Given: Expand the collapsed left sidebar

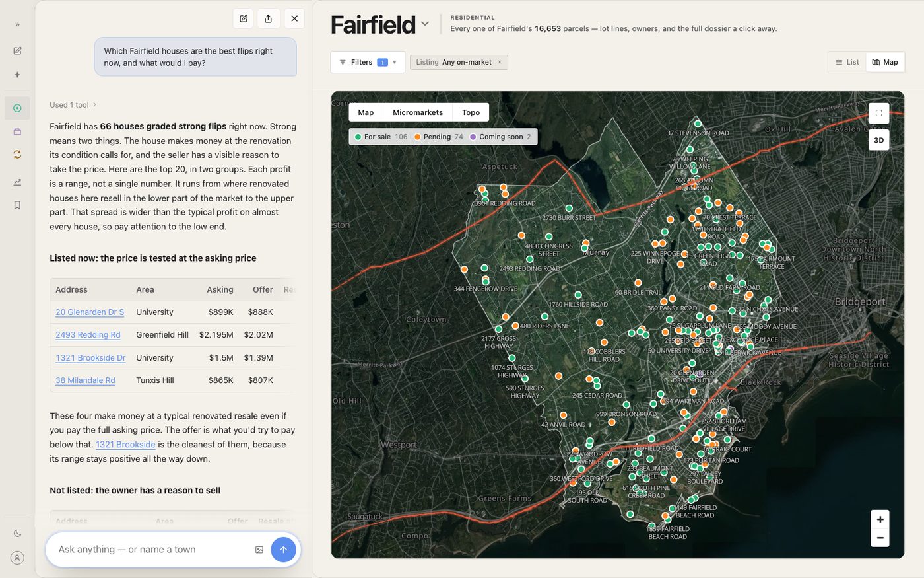Looking at the screenshot, I should pyautogui.click(x=17, y=24).
